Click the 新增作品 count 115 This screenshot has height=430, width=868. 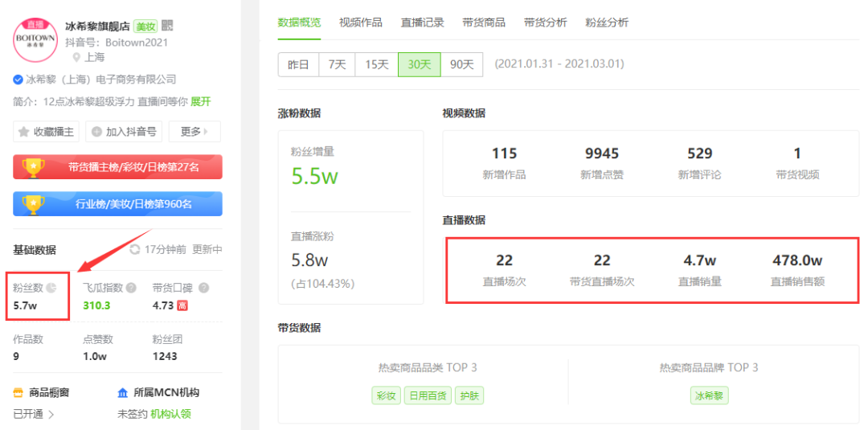coord(504,154)
